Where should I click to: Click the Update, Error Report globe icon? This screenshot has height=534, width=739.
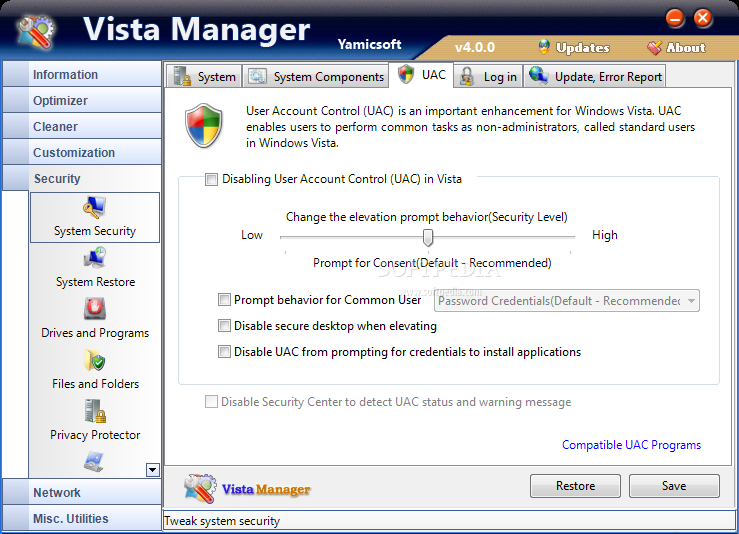538,76
